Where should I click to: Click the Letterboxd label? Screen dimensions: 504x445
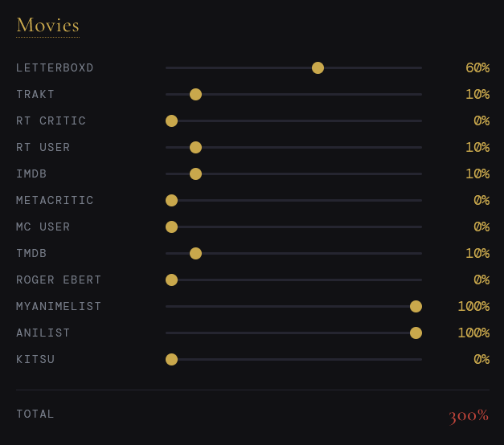pos(55,67)
